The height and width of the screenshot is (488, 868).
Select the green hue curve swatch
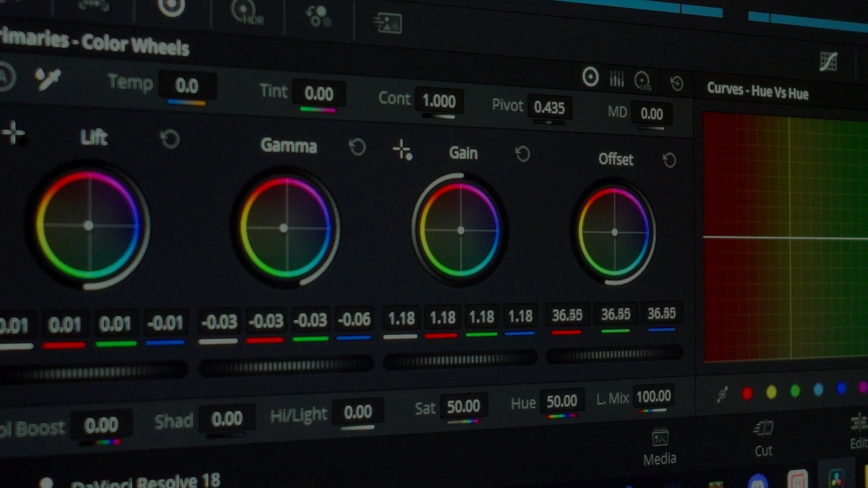pyautogui.click(x=795, y=390)
